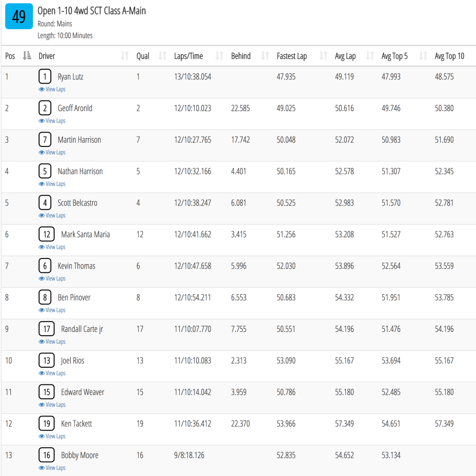Select lap time 9/8:18.126
The width and height of the screenshot is (476, 476).
189,456
